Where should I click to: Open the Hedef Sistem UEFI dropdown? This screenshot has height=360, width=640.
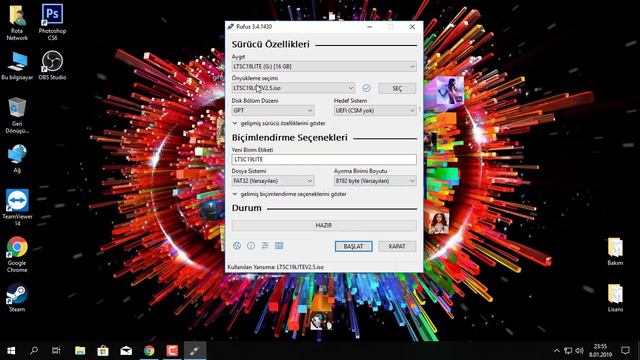pyautogui.click(x=375, y=111)
